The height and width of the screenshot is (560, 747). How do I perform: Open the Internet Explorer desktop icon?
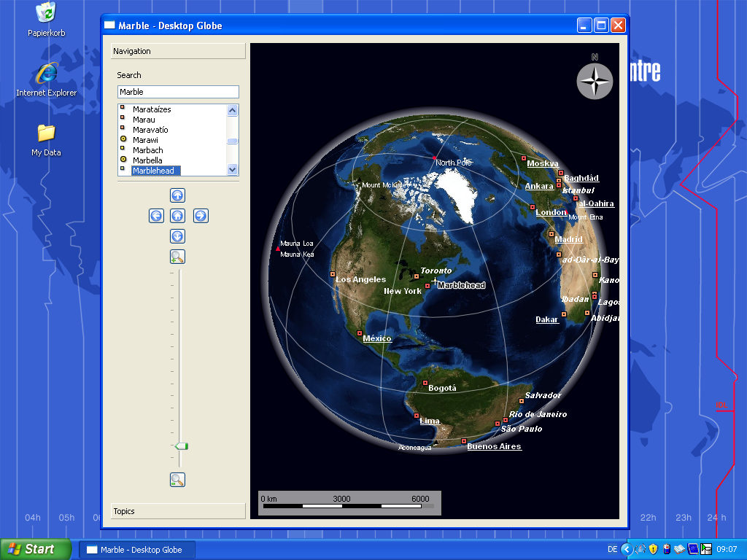(x=47, y=74)
